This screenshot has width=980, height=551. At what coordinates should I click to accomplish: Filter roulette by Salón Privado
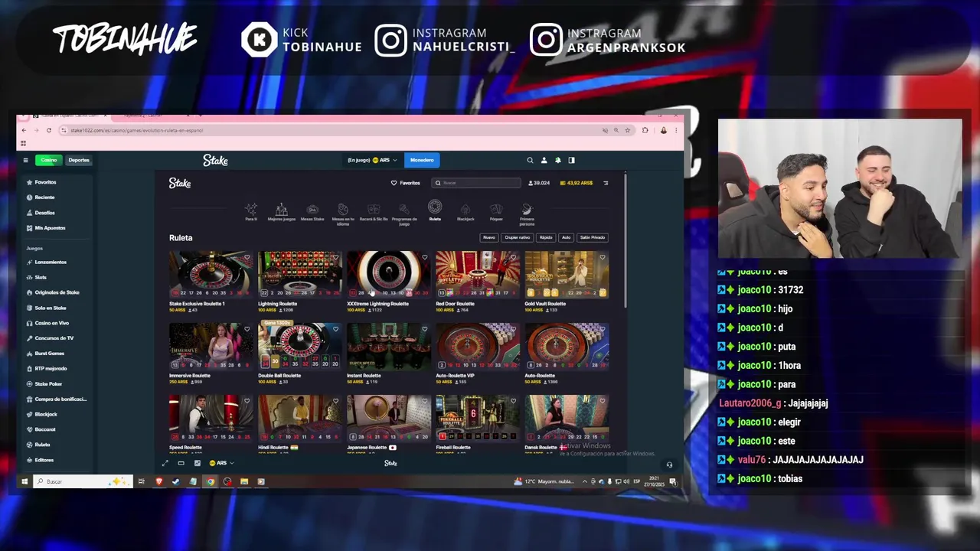[593, 237]
